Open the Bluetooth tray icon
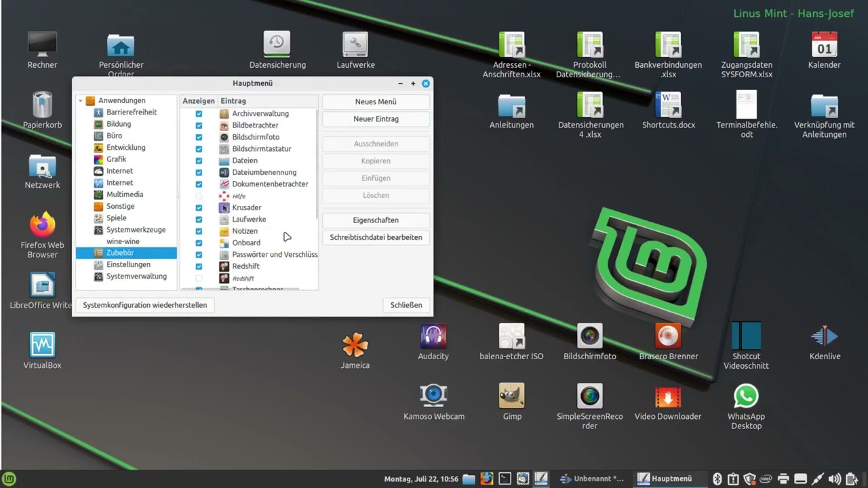868x488 pixels. 717,479
